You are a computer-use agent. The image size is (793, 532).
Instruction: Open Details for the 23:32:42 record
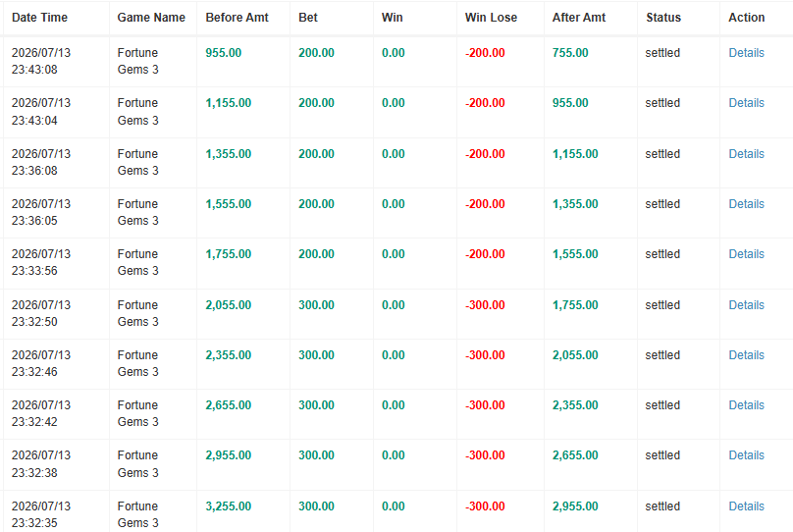pyautogui.click(x=746, y=405)
